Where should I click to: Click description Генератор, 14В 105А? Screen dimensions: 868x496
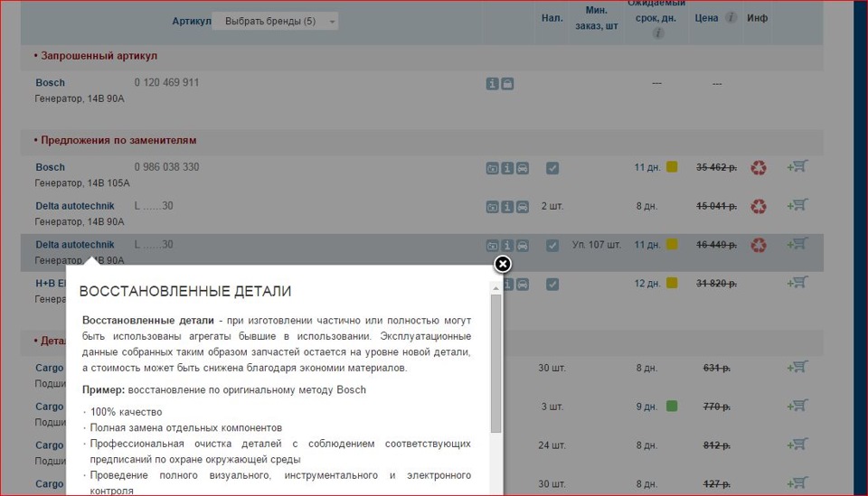point(82,183)
